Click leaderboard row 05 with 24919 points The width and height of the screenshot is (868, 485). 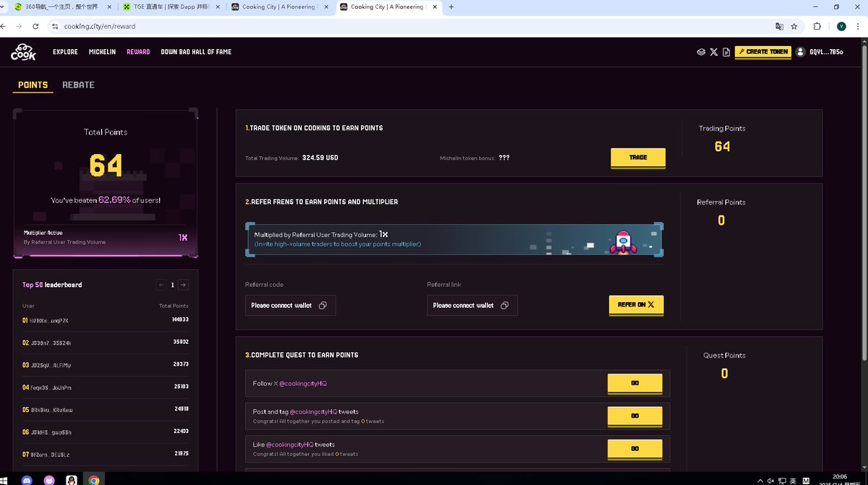(x=106, y=410)
